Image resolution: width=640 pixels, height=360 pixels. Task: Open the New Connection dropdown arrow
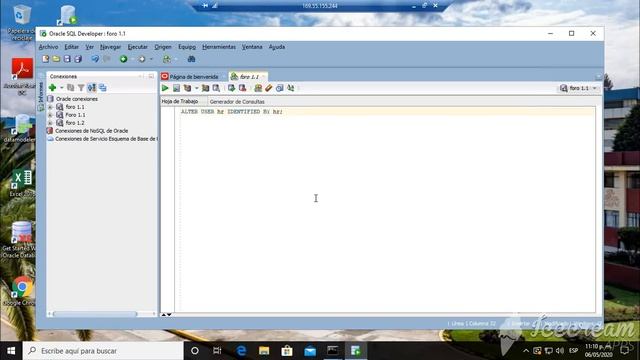pos(62,87)
